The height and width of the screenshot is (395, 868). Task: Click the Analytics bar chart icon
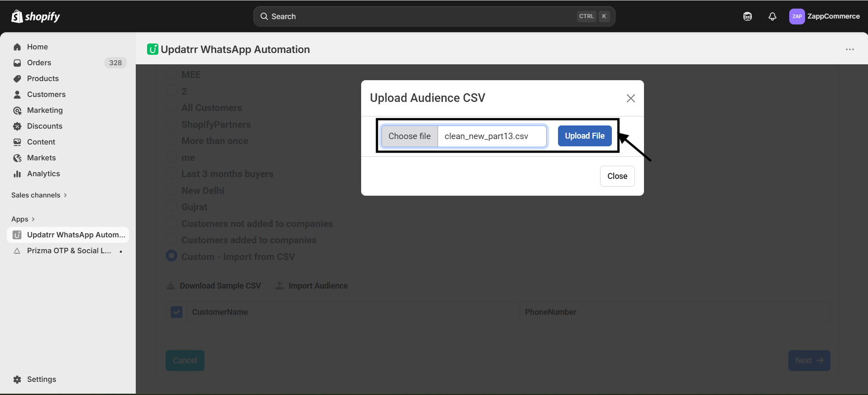click(17, 174)
